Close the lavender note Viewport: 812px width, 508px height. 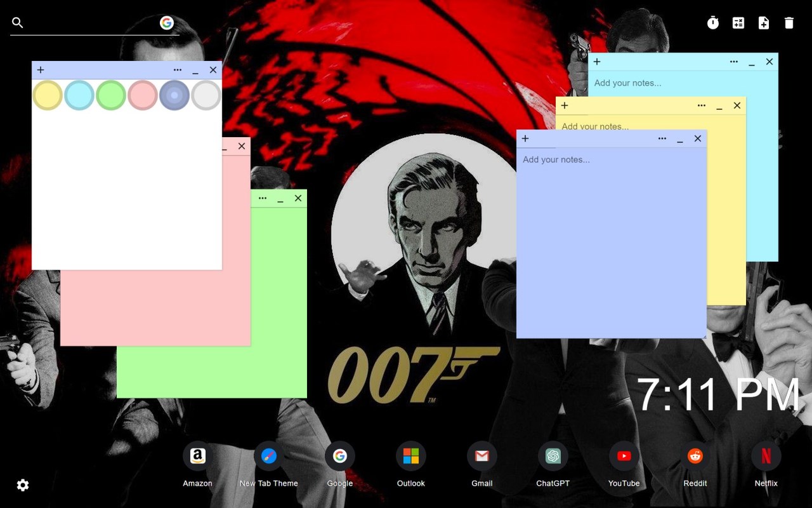[x=698, y=138]
